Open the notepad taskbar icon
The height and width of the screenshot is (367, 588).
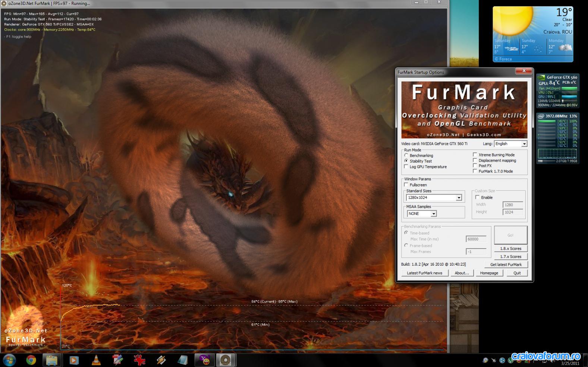pos(183,360)
